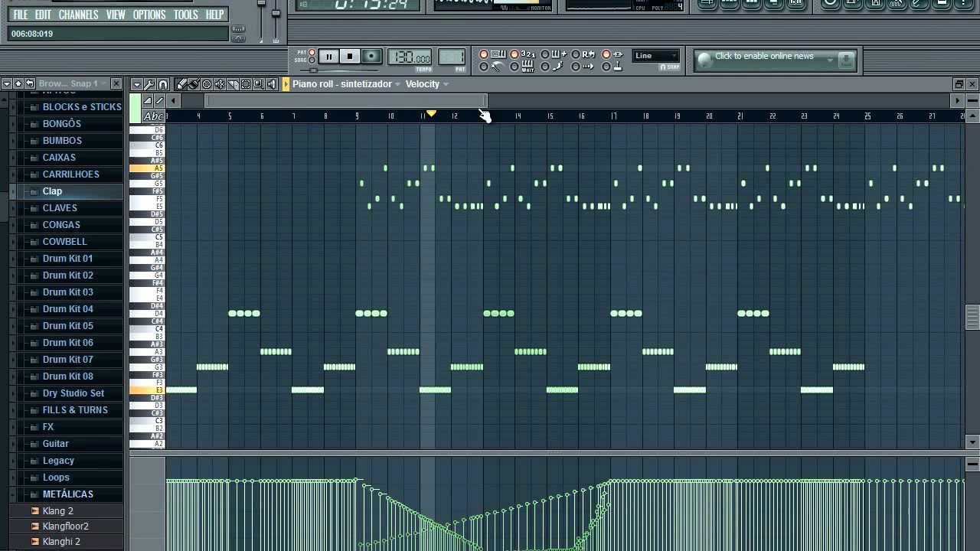
Task: Toggle typing keyboard to piano option
Action: [x=484, y=54]
